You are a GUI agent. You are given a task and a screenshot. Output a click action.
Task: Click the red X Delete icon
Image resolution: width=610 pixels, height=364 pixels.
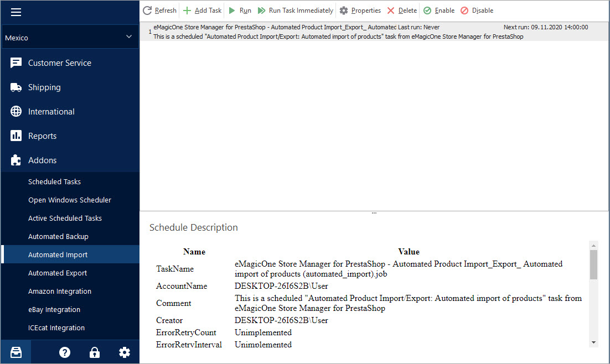391,11
